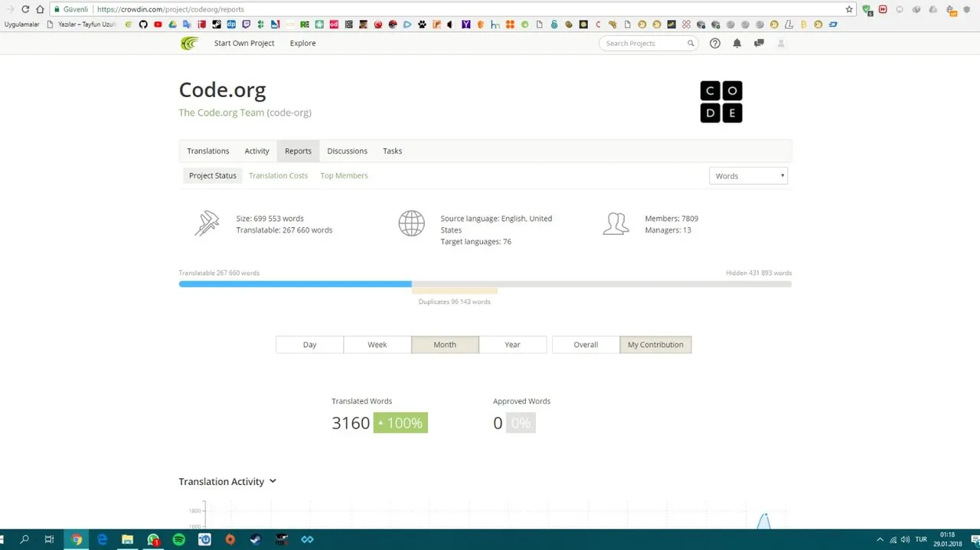Open the Tasks tab
Image resolution: width=980 pixels, height=550 pixels.
(392, 151)
